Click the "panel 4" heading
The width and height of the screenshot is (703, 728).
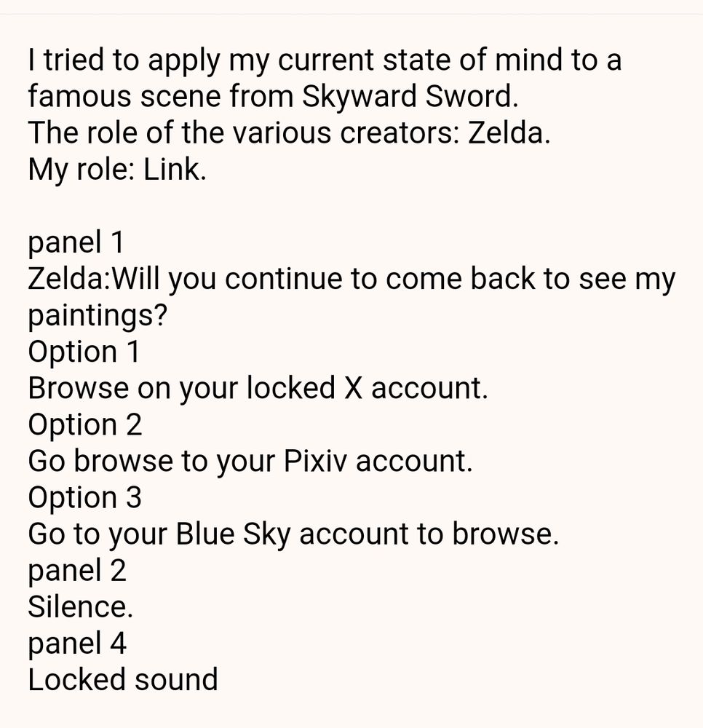(77, 644)
